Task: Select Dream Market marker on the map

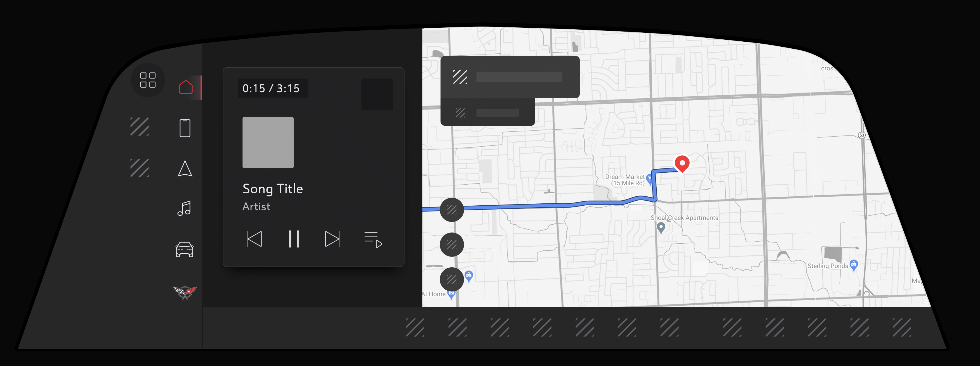Action: coord(649,179)
